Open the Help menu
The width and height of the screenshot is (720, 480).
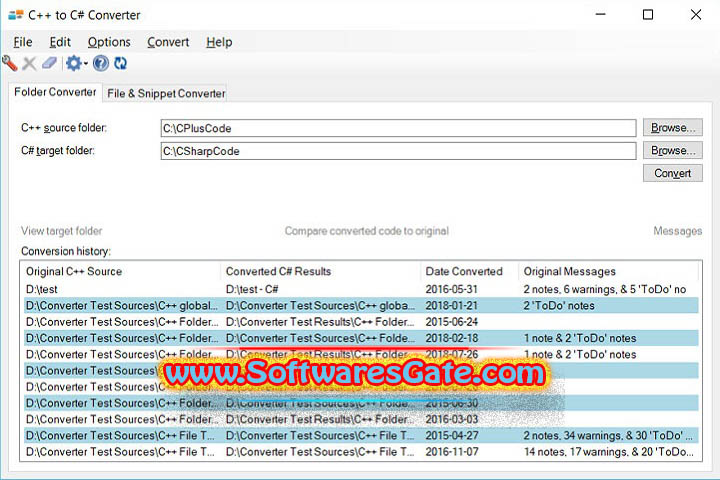tap(219, 42)
